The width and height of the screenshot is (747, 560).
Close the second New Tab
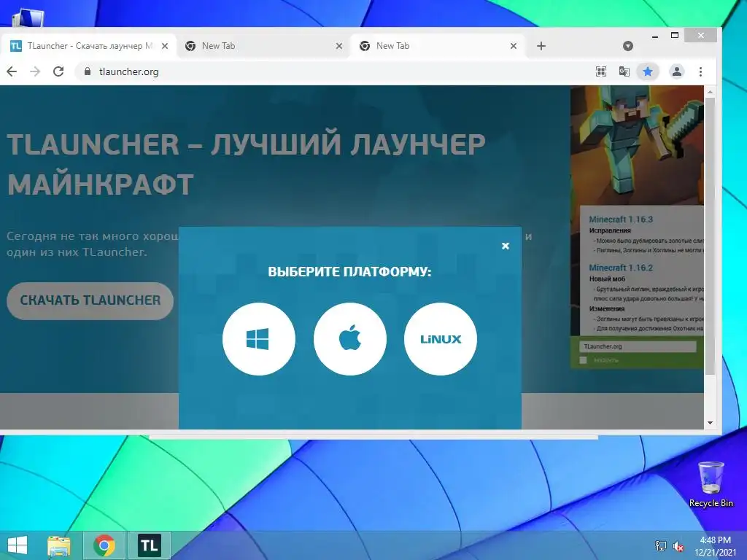pyautogui.click(x=514, y=46)
